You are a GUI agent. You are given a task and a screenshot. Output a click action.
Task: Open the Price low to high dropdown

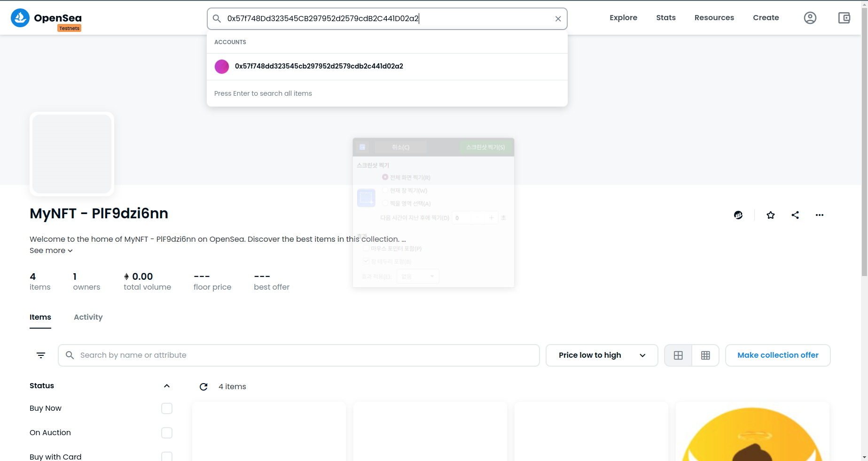(602, 355)
